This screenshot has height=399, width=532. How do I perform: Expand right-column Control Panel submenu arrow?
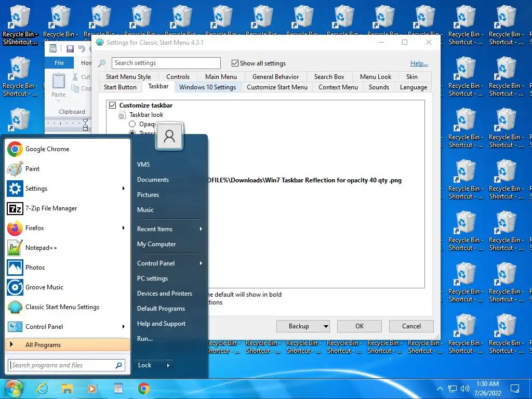(x=201, y=263)
